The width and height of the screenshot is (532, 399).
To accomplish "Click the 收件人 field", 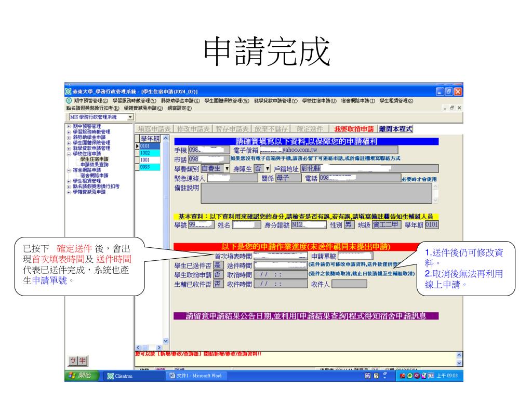I will coord(349,284).
